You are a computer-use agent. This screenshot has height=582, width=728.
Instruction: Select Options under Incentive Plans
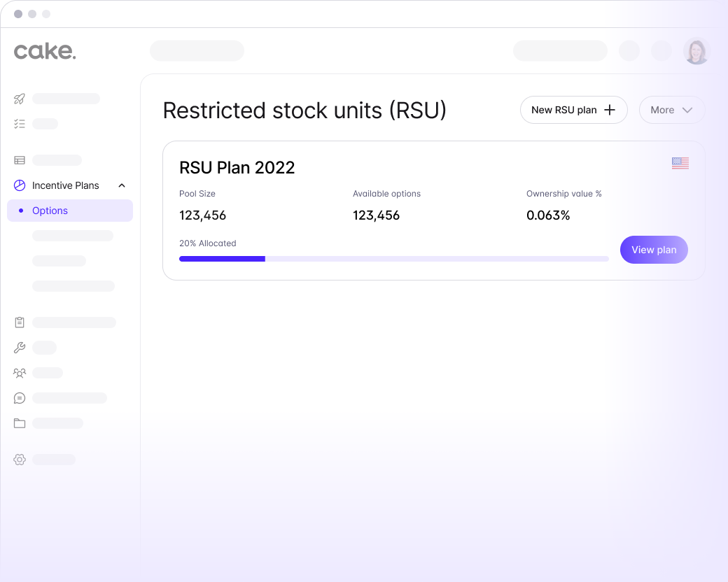(x=49, y=211)
